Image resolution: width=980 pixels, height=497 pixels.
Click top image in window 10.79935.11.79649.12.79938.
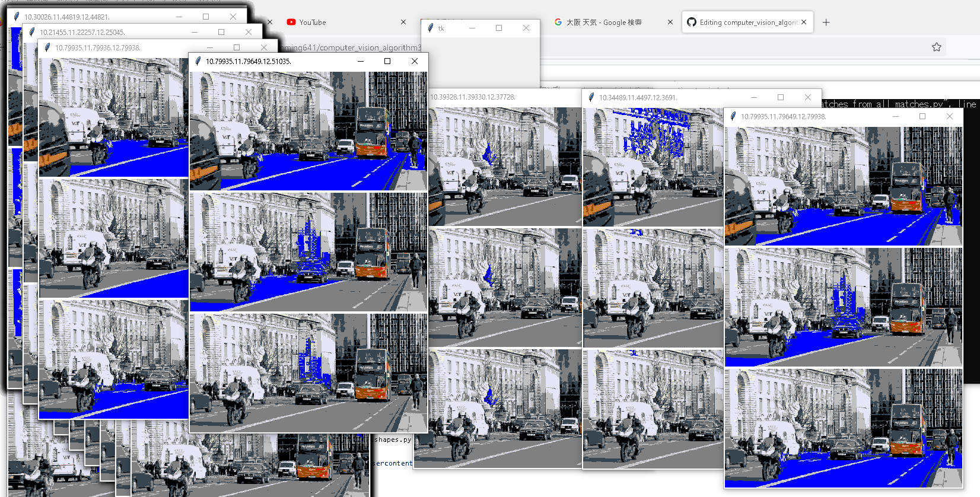pos(844,186)
